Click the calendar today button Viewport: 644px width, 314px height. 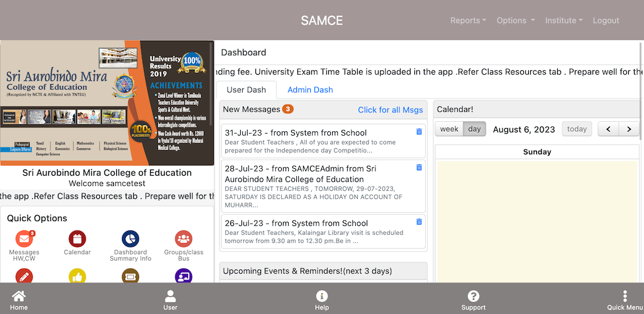(577, 129)
